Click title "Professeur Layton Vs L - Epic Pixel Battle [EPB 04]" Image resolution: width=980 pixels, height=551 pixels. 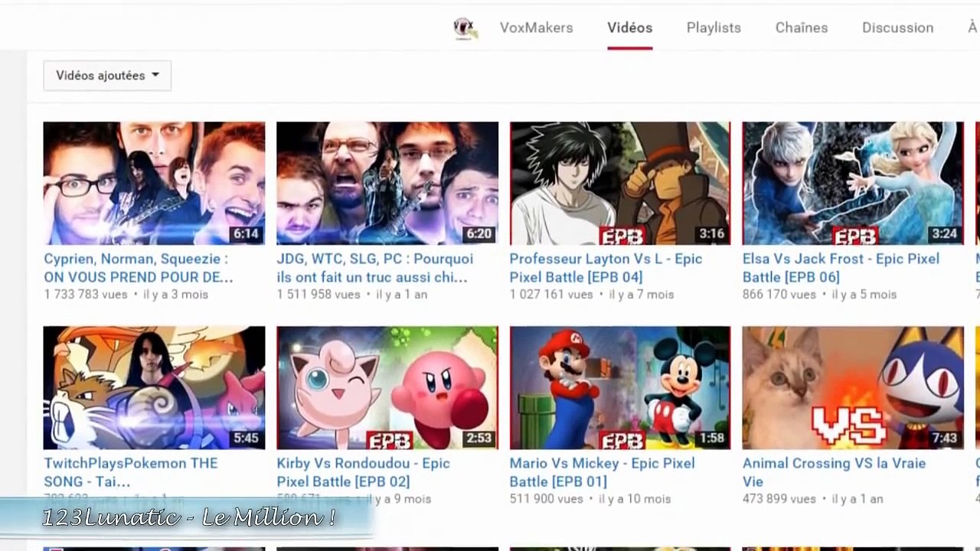tap(606, 268)
